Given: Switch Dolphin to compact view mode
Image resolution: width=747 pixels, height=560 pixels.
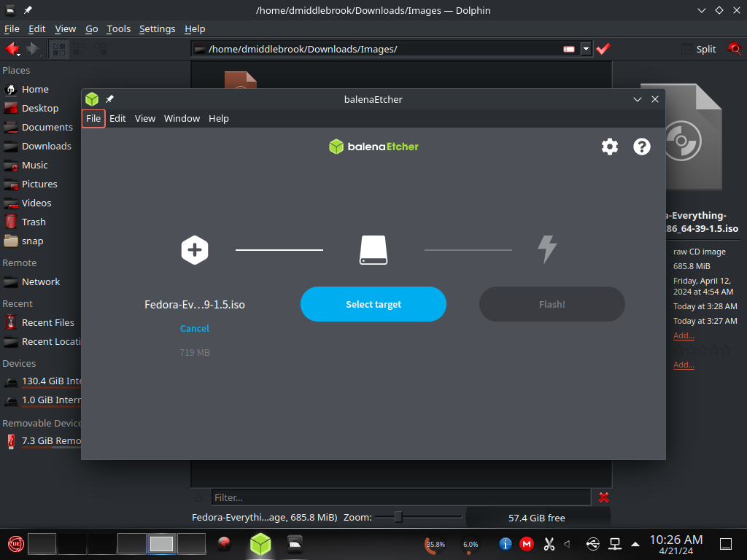Looking at the screenshot, I should point(80,49).
